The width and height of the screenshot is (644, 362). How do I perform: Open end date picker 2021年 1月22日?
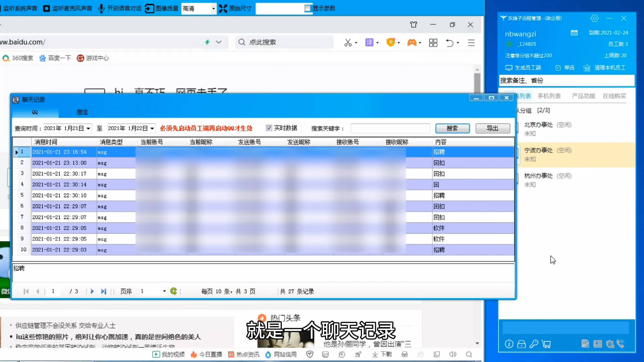(131, 128)
